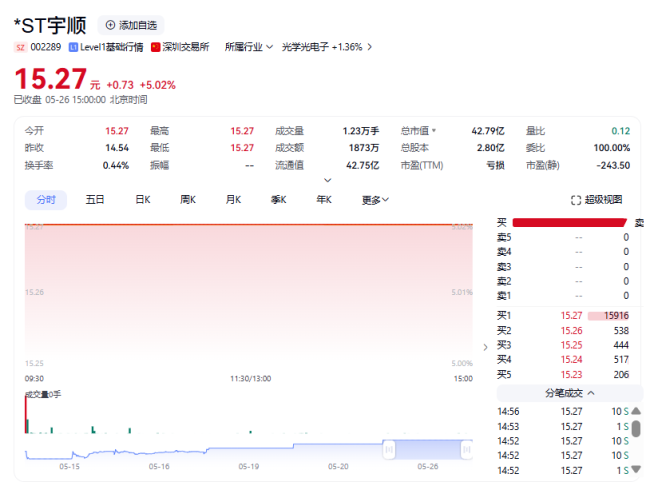Click the SZ market badge
Screen dimensions: 650x482
[x=20, y=47]
